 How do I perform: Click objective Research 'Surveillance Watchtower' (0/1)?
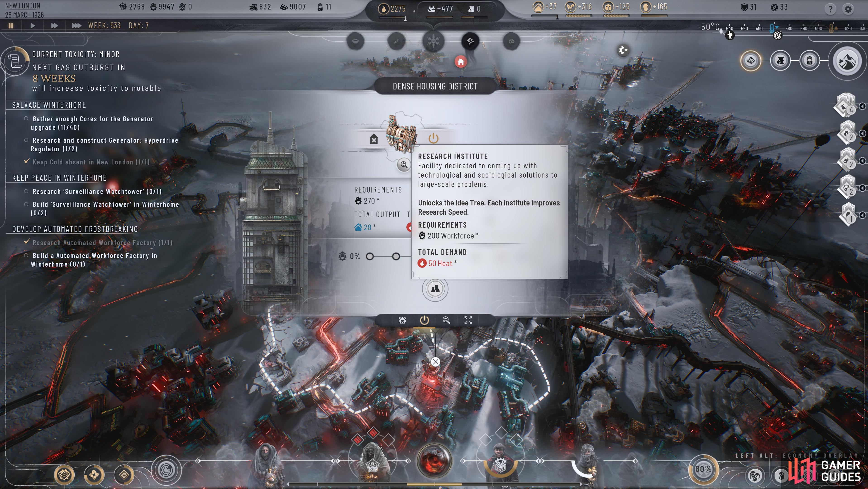coord(97,192)
